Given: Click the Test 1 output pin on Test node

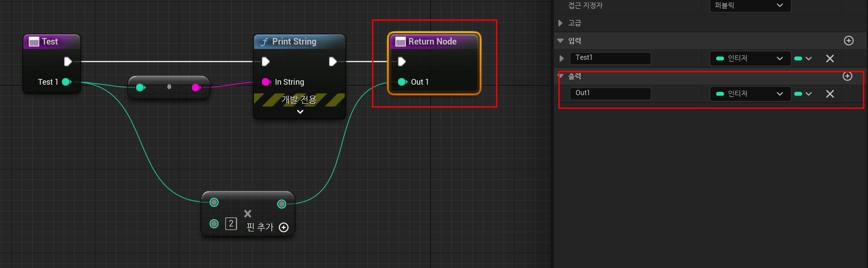Looking at the screenshot, I should (x=66, y=82).
